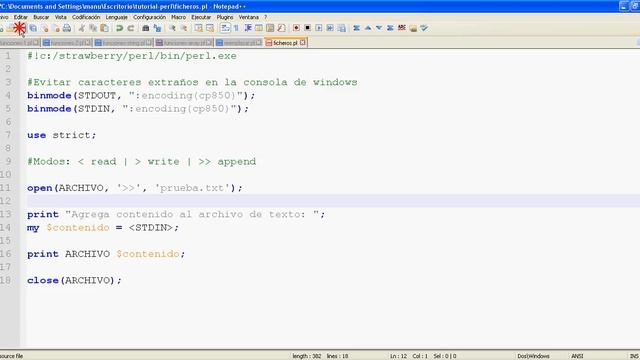Screen dimensions: 640x360
Task: Open the Buscar menu
Action: [41, 17]
